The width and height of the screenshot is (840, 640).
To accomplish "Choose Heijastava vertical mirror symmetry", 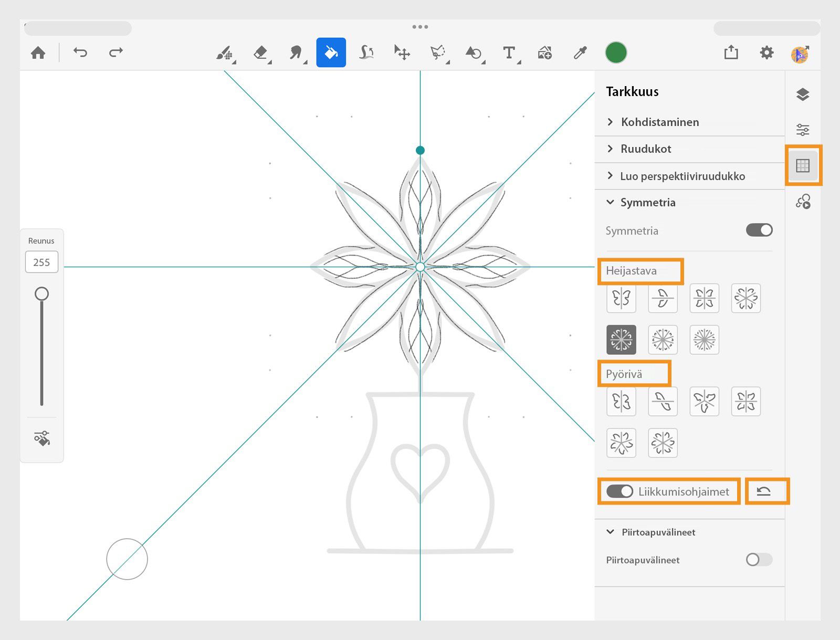I will pyautogui.click(x=621, y=298).
